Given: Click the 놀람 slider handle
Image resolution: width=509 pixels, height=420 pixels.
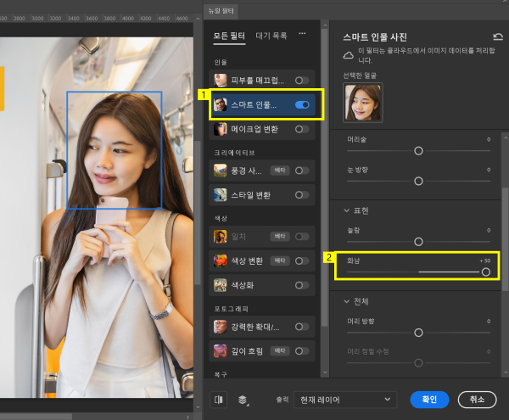Looking at the screenshot, I should 418,242.
